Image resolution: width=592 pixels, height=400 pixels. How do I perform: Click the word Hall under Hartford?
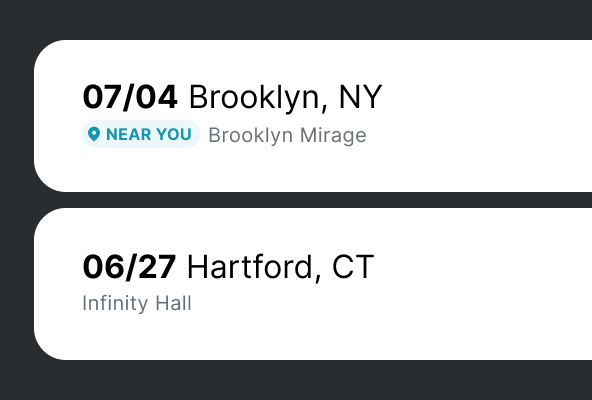point(174,303)
